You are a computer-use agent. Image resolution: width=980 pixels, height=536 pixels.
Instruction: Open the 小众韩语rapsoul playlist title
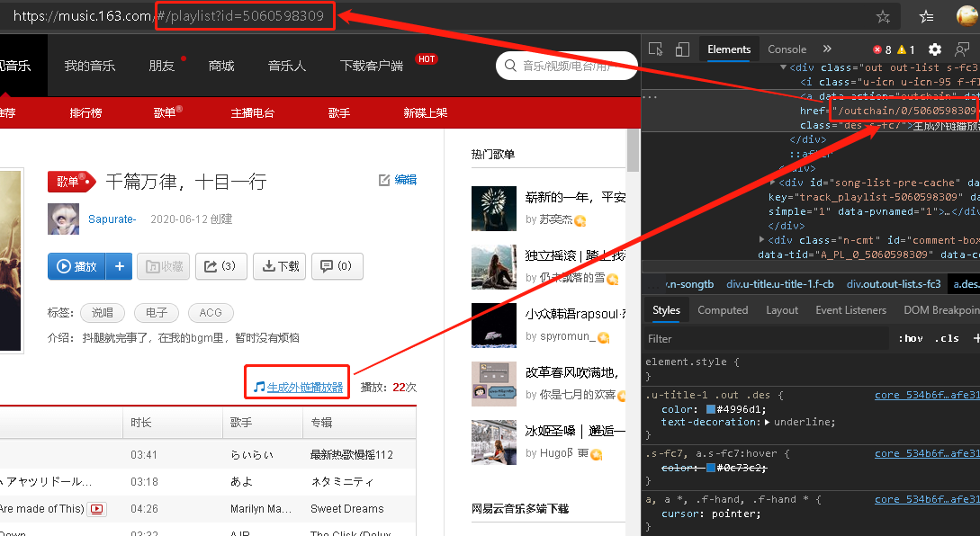(x=575, y=314)
